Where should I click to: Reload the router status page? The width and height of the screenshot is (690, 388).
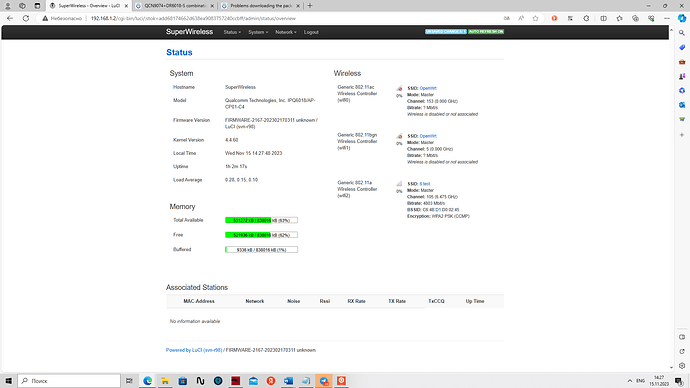[x=26, y=18]
